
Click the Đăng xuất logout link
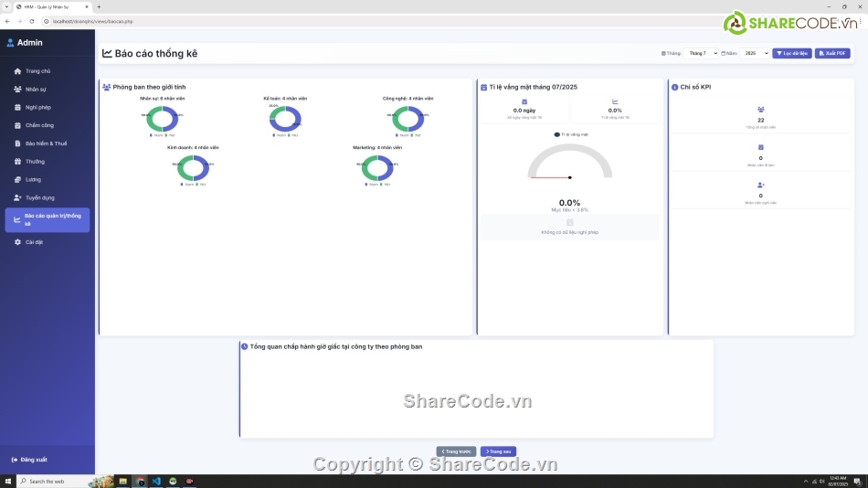coord(29,460)
